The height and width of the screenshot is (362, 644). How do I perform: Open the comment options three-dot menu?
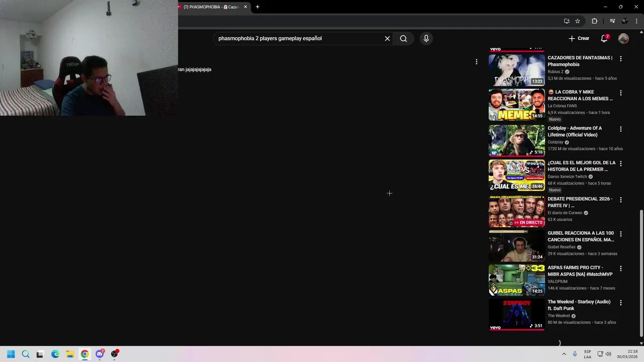[x=476, y=62]
